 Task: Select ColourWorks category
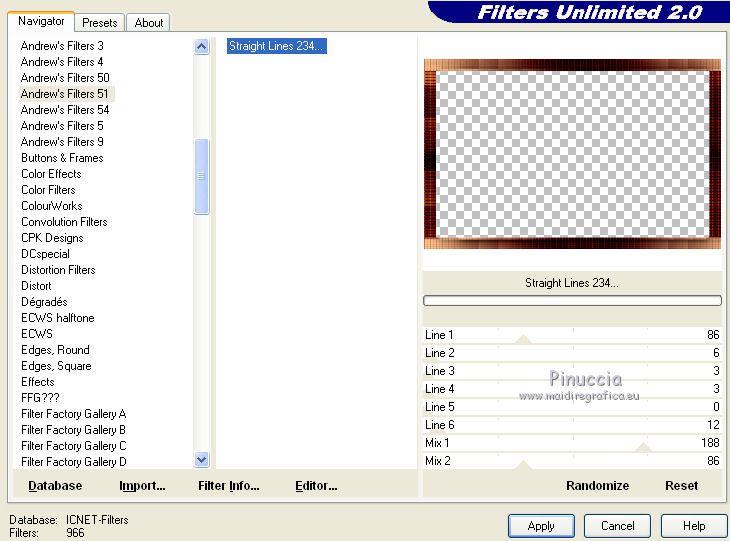click(52, 206)
